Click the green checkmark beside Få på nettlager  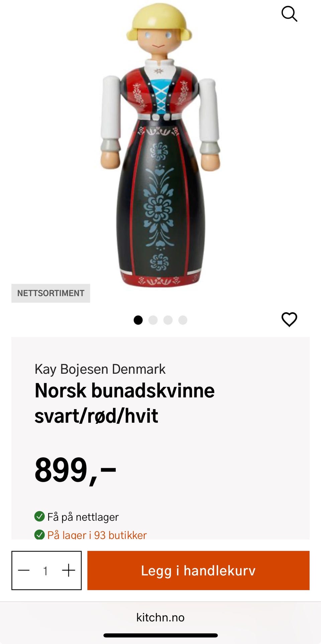pos(39,516)
